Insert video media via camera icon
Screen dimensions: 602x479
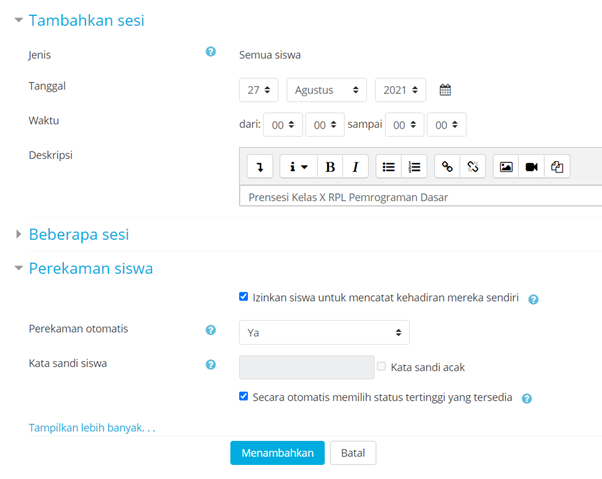[532, 167]
